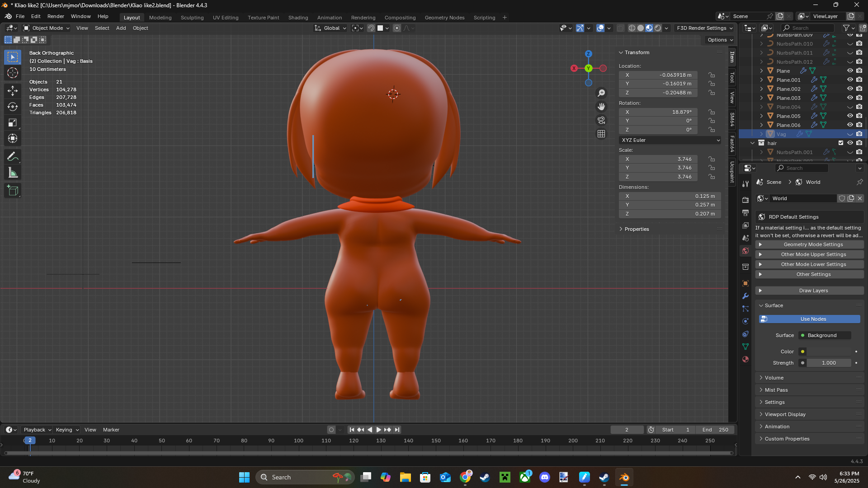The image size is (868, 488).
Task: Expand the Mist Pass panel
Action: [776, 390]
